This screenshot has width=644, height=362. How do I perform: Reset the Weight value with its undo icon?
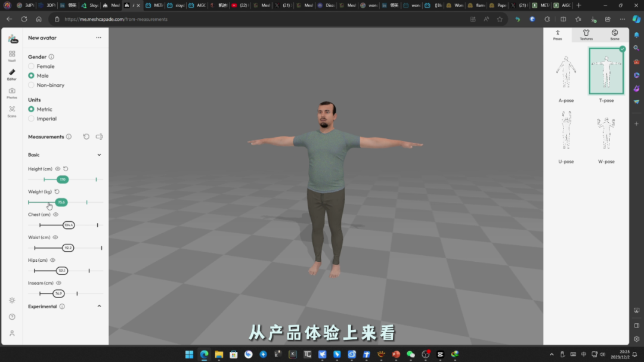(x=56, y=191)
